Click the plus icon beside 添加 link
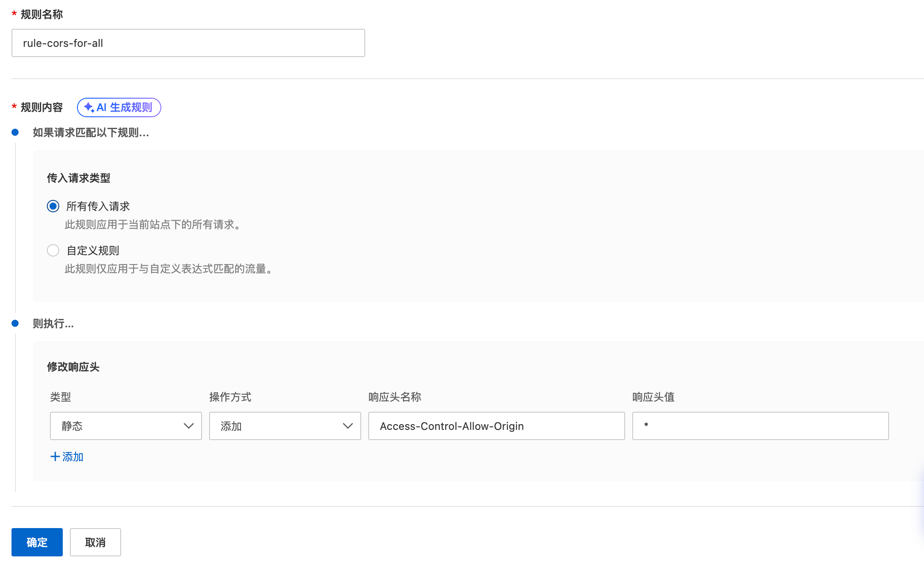 coord(55,457)
